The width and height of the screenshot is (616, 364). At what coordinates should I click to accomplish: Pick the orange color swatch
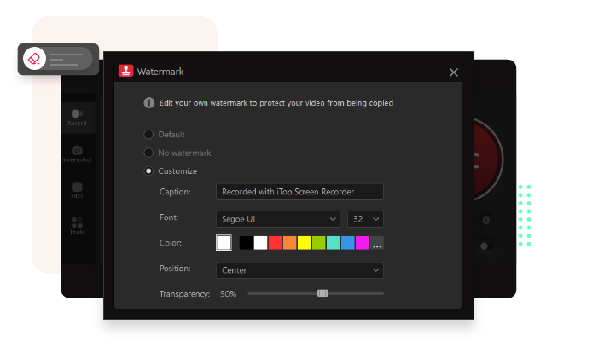(289, 243)
